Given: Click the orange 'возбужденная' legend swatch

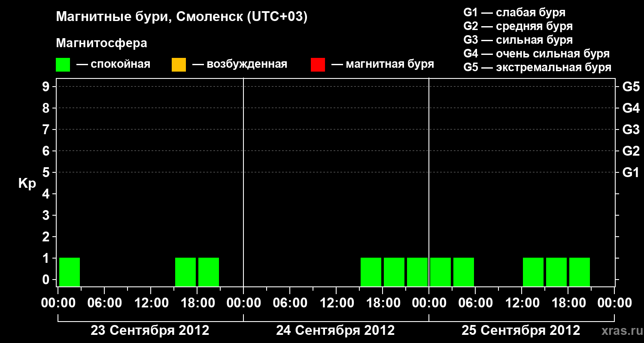Looking at the screenshot, I should click(179, 65).
